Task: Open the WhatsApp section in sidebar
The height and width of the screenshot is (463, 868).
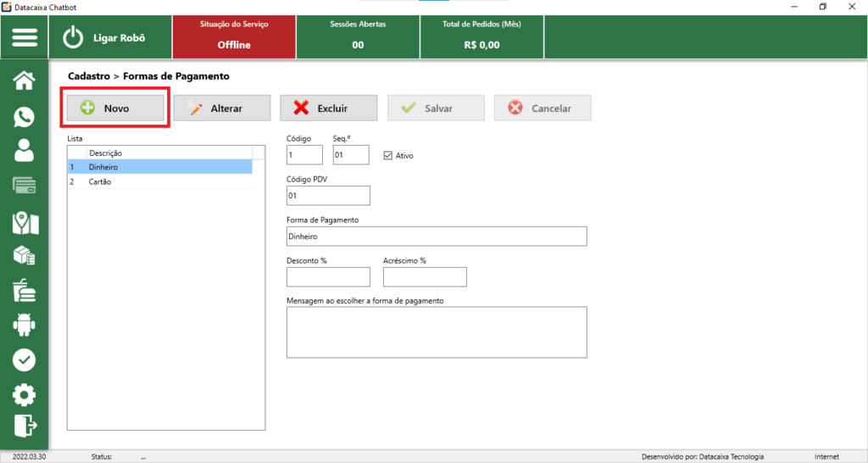Action: pyautogui.click(x=25, y=117)
